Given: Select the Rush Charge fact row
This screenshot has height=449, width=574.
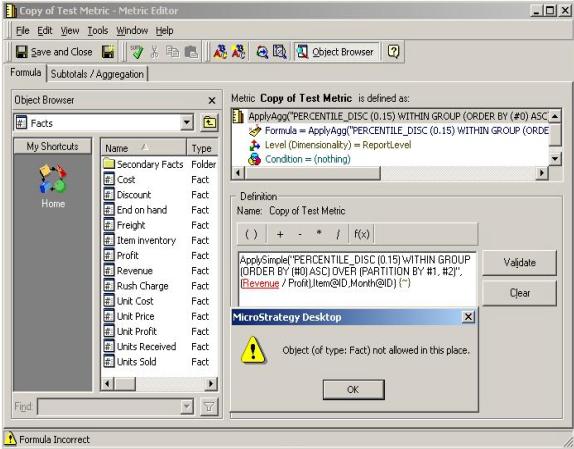Looking at the screenshot, I should coord(160,286).
